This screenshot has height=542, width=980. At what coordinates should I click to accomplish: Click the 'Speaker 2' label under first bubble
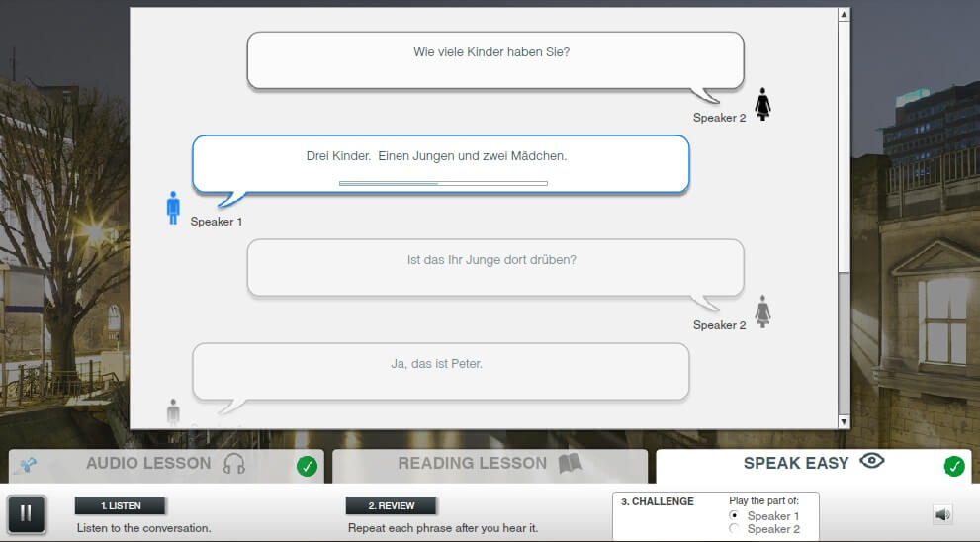pyautogui.click(x=719, y=118)
